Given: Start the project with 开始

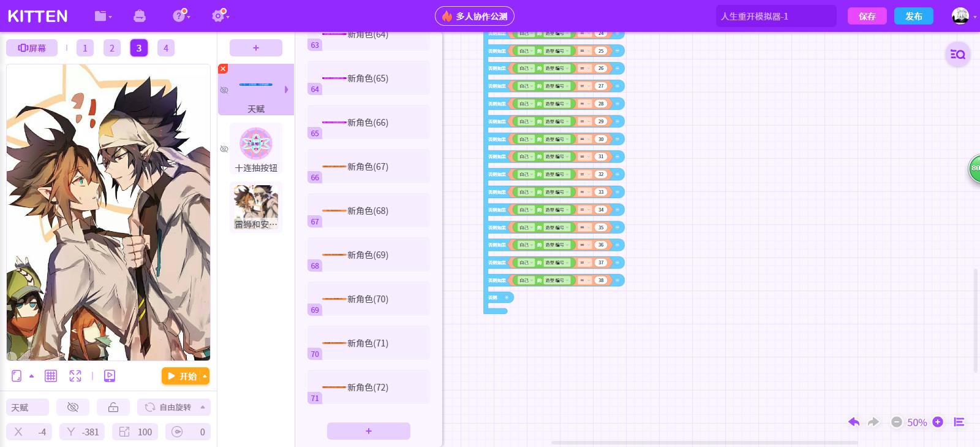Looking at the screenshot, I should [181, 376].
